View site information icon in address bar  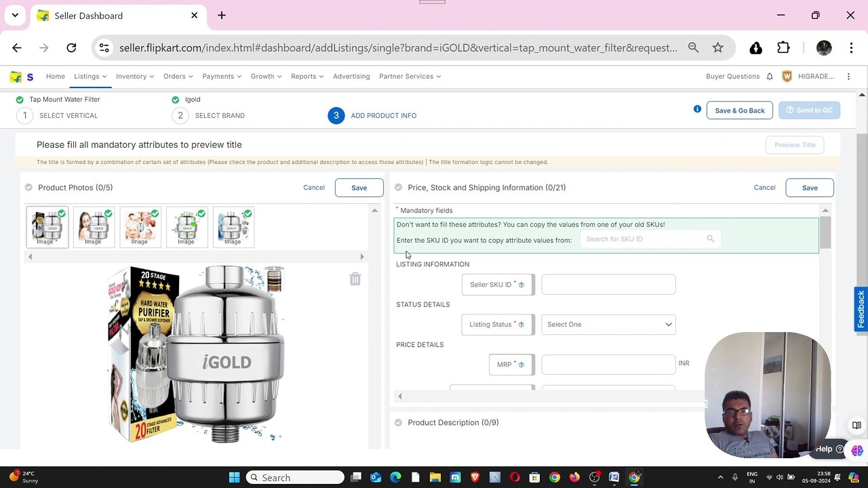pos(104,47)
